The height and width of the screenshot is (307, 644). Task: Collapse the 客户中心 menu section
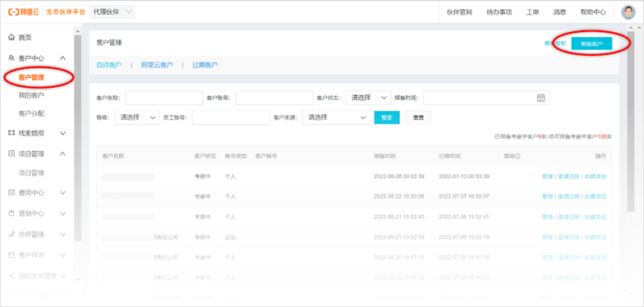pos(62,58)
